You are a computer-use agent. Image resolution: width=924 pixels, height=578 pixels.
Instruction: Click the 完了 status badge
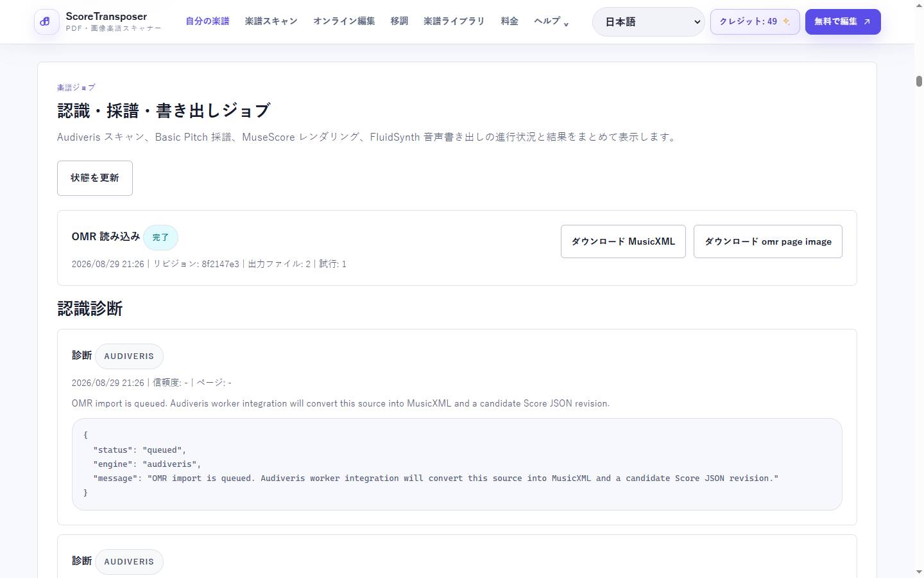(160, 238)
